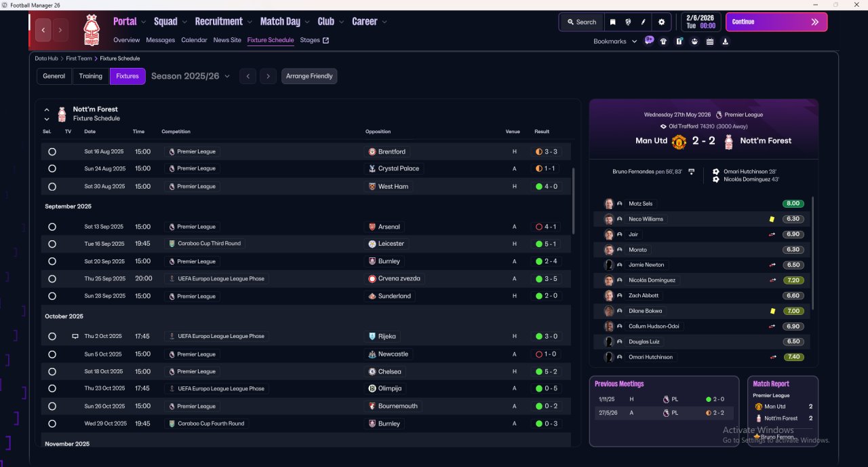
Task: Select the Sunderland fixture radio button
Action: [52, 296]
